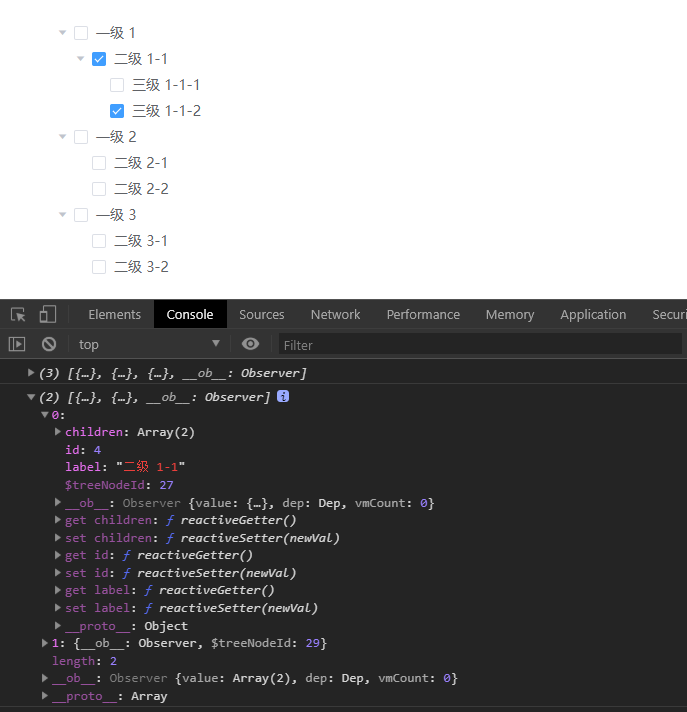Switch to the Performance tab
Screen dimensions: 687x712
(x=423, y=314)
